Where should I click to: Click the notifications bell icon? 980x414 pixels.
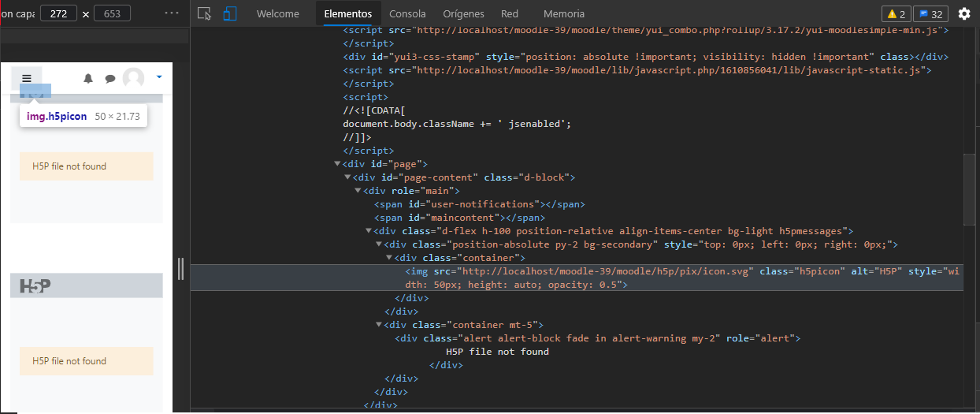(x=88, y=78)
